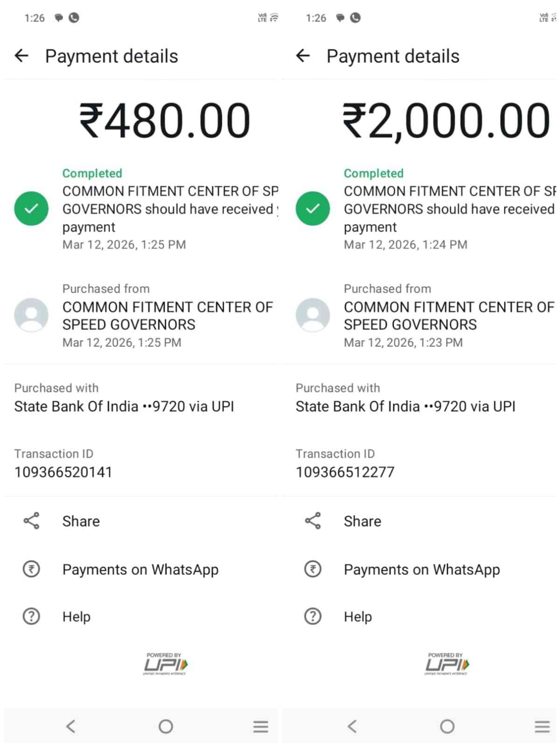Tap back arrow on ₹480.00 payment screen
Viewport: 560px width, 747px height.
21,56
